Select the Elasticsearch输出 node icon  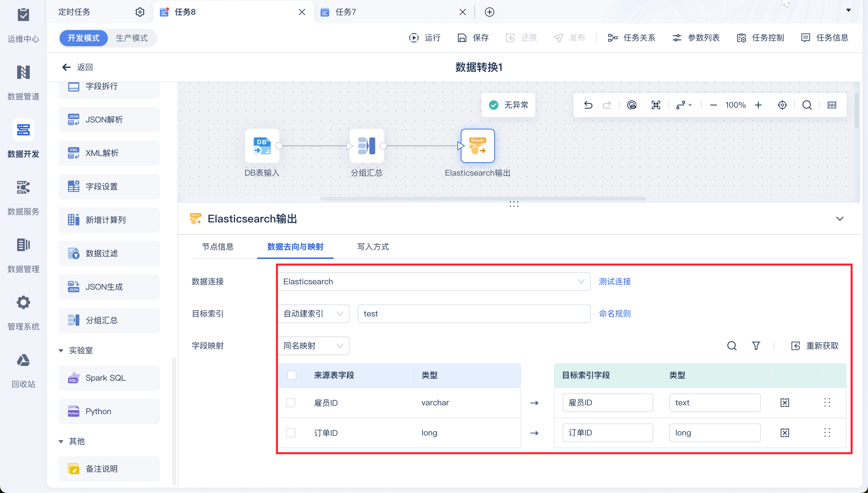478,146
